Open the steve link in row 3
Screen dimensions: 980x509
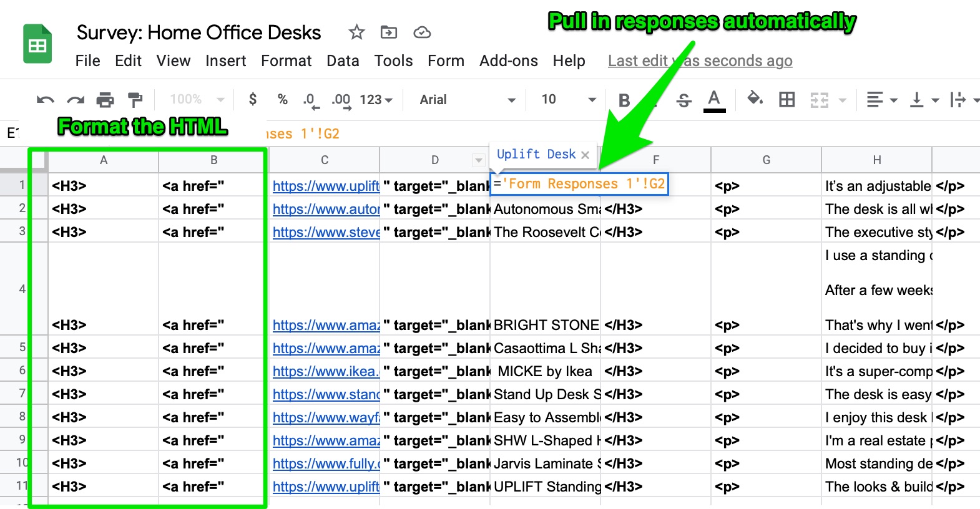click(x=326, y=232)
